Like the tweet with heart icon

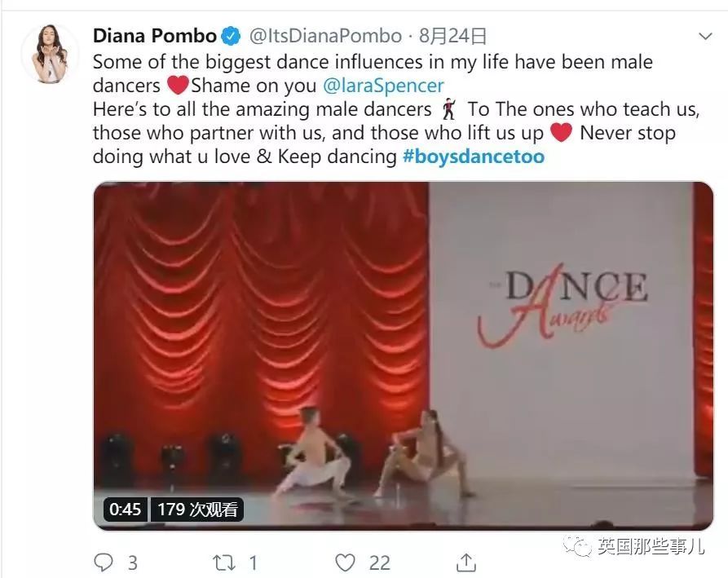click(345, 563)
